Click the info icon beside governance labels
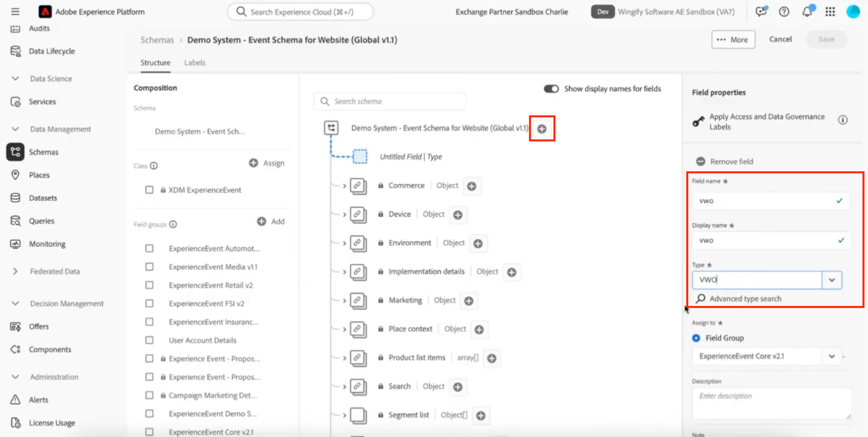Image resolution: width=868 pixels, height=437 pixels. click(843, 120)
